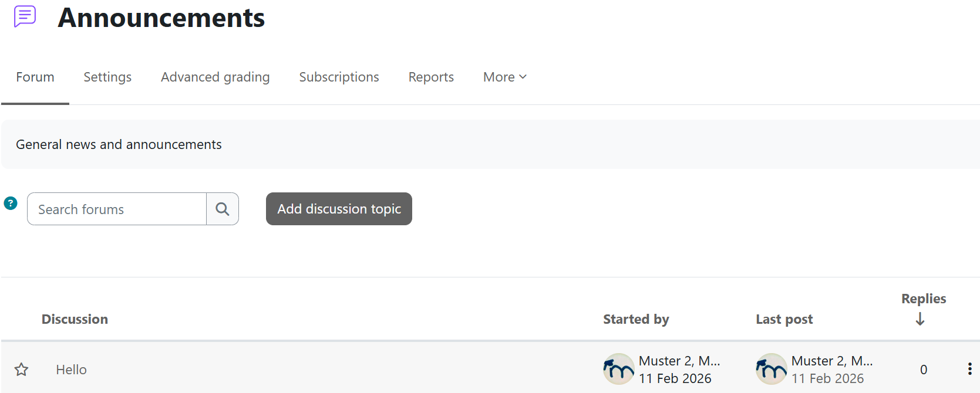Click the avatar in the Last post column
Image resolution: width=980 pixels, height=393 pixels.
tap(771, 369)
